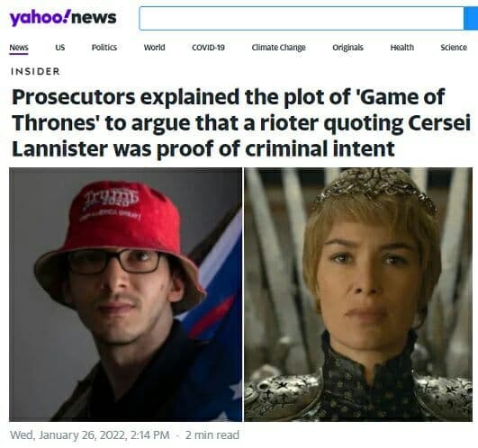
Task: Open the Science section
Action: pos(454,48)
